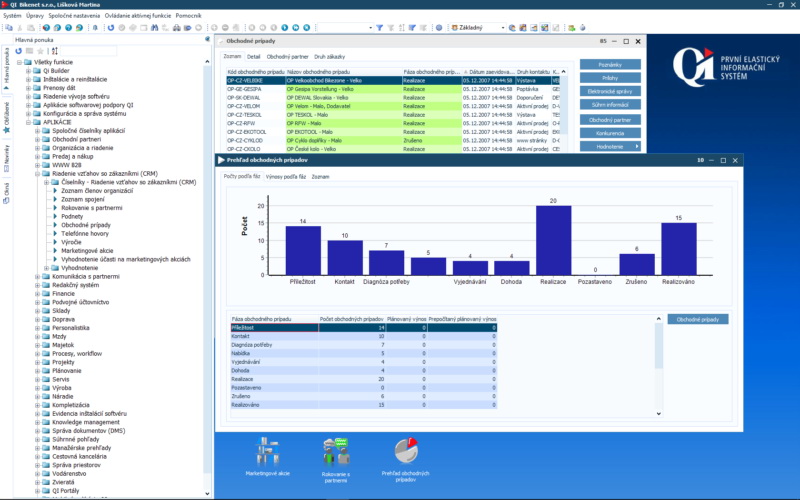Open the Systém menu
The image size is (800, 500).
click(12, 16)
